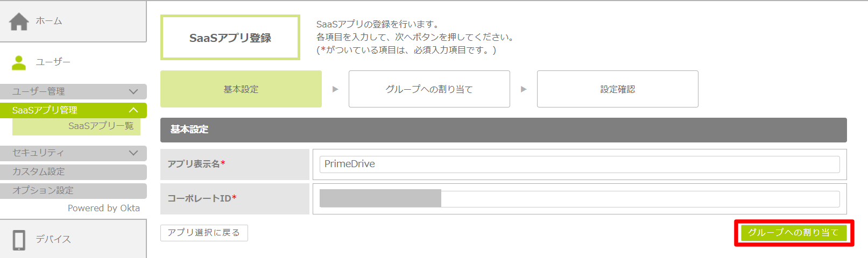Click the green グループへの割り当て button
The image size is (868, 258).
tap(793, 233)
